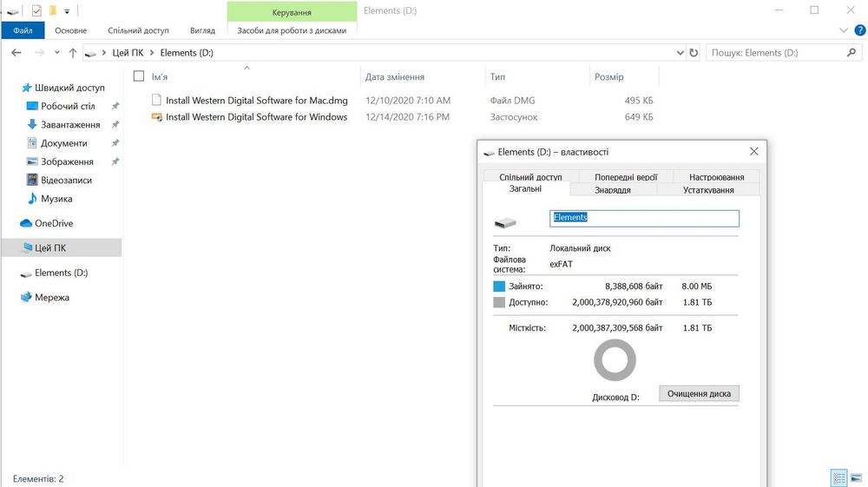Viewport: 868px width, 487px height.
Task: Click the blue Зайнято color square
Action: point(499,286)
